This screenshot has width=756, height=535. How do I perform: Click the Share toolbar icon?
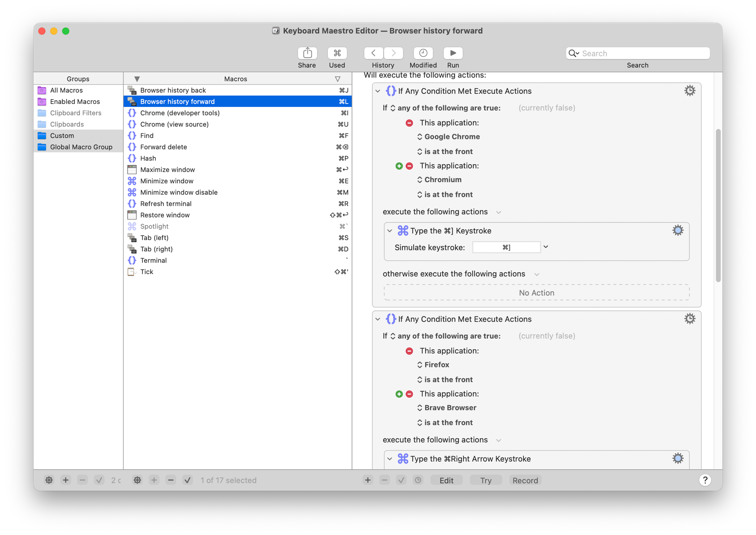(307, 53)
